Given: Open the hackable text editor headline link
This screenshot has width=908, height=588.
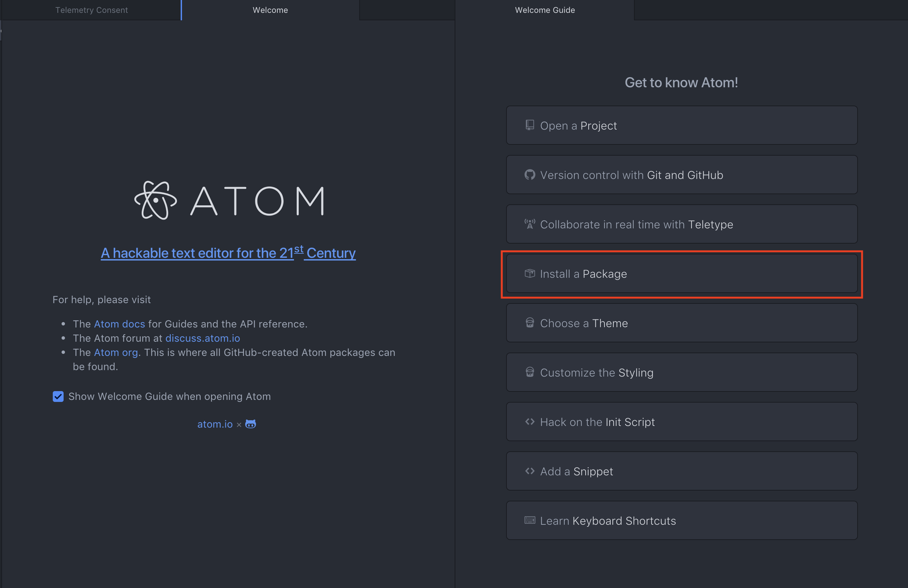Looking at the screenshot, I should pos(228,253).
